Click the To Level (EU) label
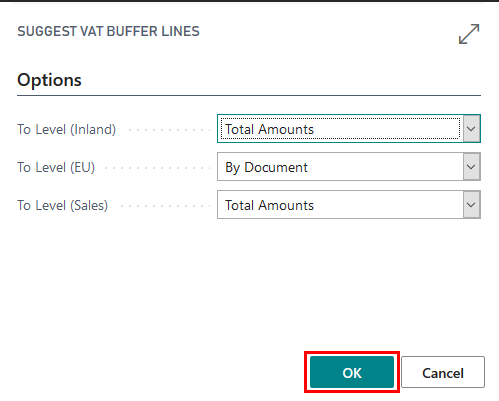 click(x=56, y=167)
